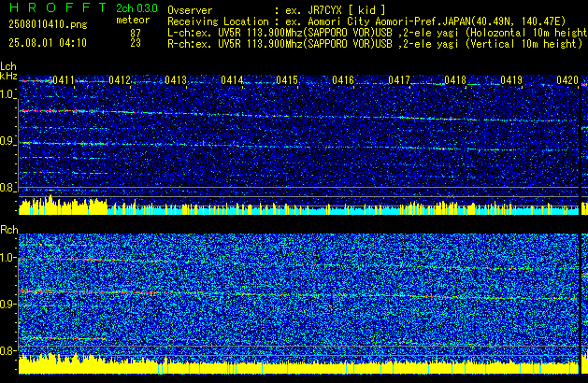588x383 pixels.
Task: Click the 0416 time marker
Action: tap(343, 80)
